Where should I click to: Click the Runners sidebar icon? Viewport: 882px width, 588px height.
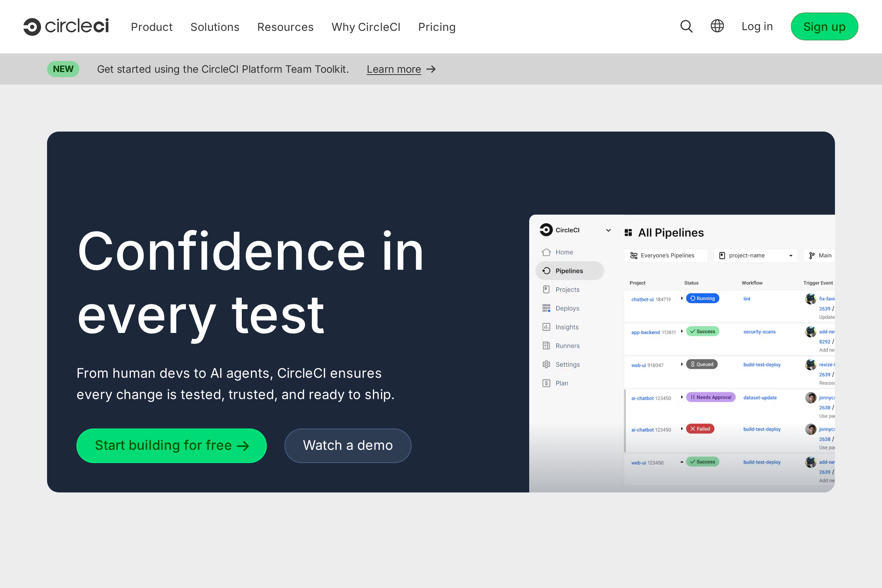(x=546, y=345)
